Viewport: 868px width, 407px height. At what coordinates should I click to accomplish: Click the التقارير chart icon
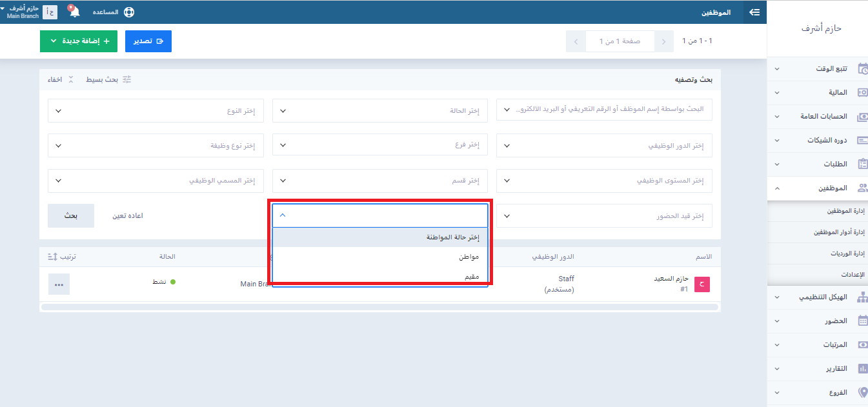pos(862,368)
